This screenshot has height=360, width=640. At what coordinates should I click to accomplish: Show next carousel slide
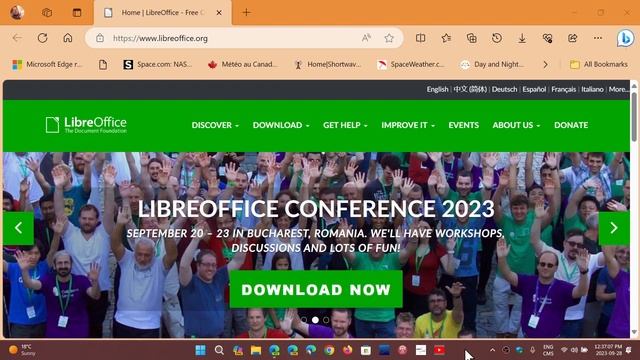click(x=614, y=228)
